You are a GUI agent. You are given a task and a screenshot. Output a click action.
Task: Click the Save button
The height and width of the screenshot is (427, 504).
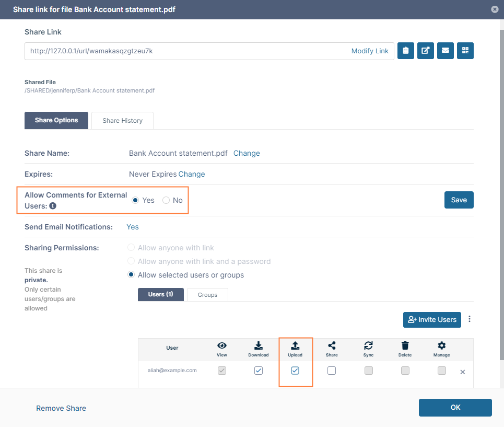pyautogui.click(x=459, y=200)
